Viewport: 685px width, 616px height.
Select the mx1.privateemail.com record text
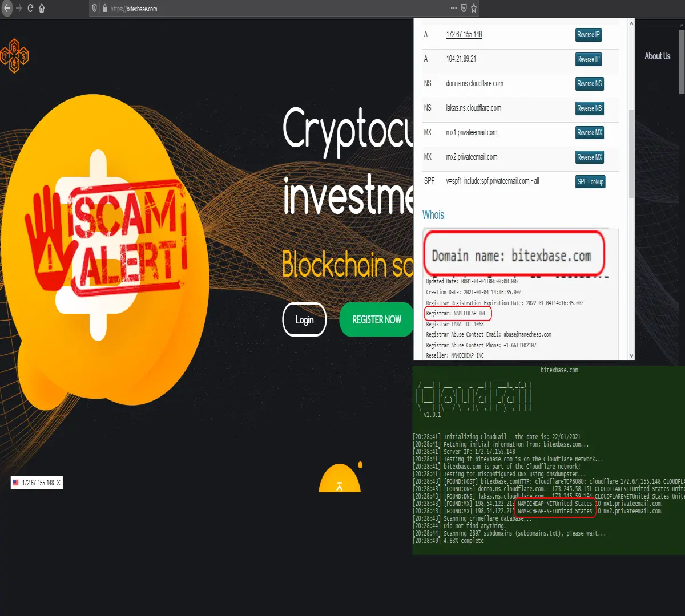point(472,132)
